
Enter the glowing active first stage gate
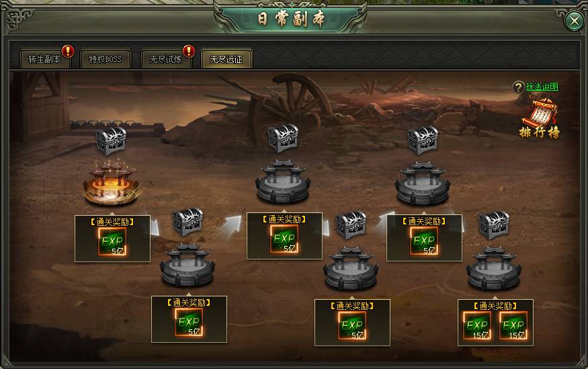[x=112, y=183]
